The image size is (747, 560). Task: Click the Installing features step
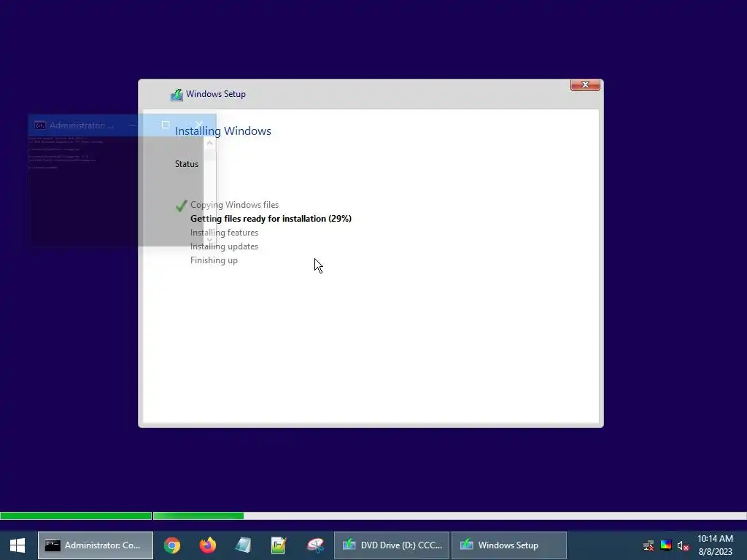(225, 233)
